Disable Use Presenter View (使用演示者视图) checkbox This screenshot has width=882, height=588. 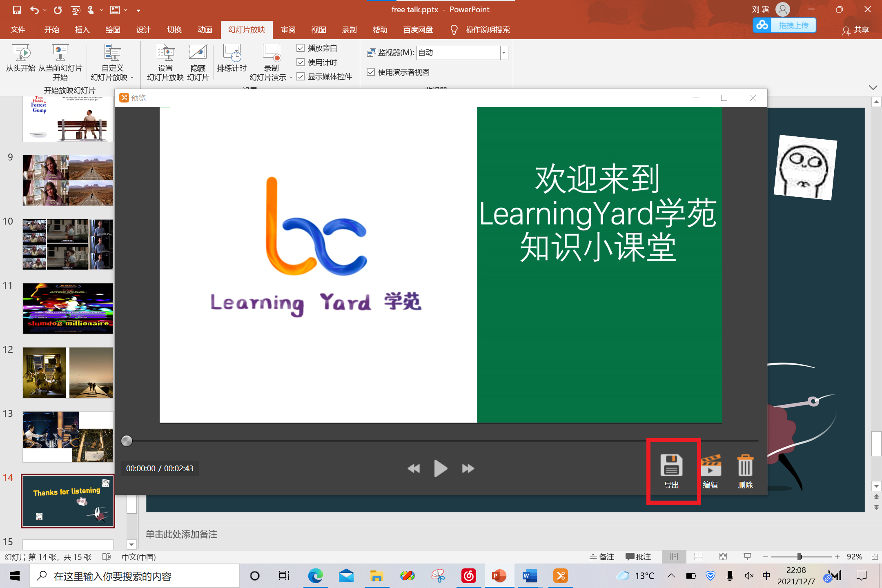371,72
